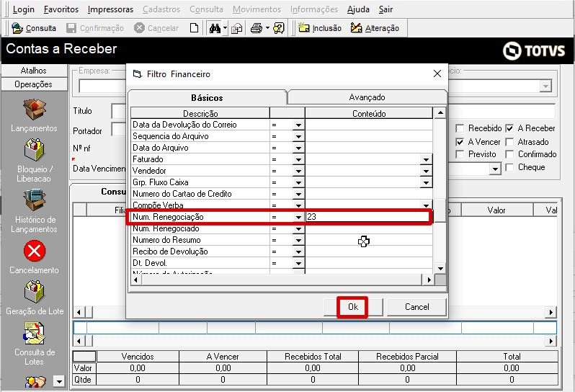
Task: Click the red Cancelamento icon
Action: click(x=35, y=251)
